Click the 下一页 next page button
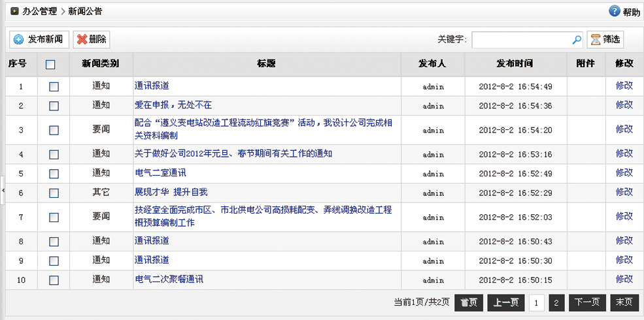Viewport: 644px width, 320px height. pyautogui.click(x=586, y=302)
